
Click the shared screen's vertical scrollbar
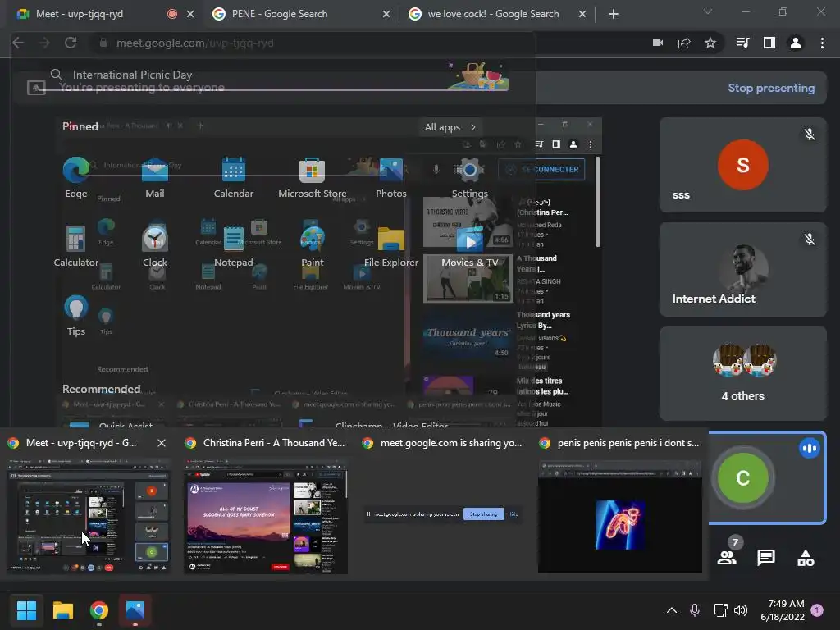tap(597, 202)
